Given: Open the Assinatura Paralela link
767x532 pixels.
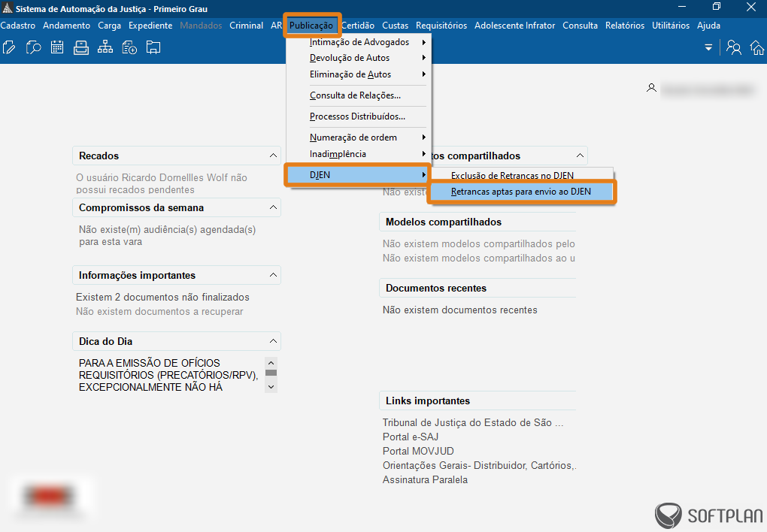Looking at the screenshot, I should (425, 479).
